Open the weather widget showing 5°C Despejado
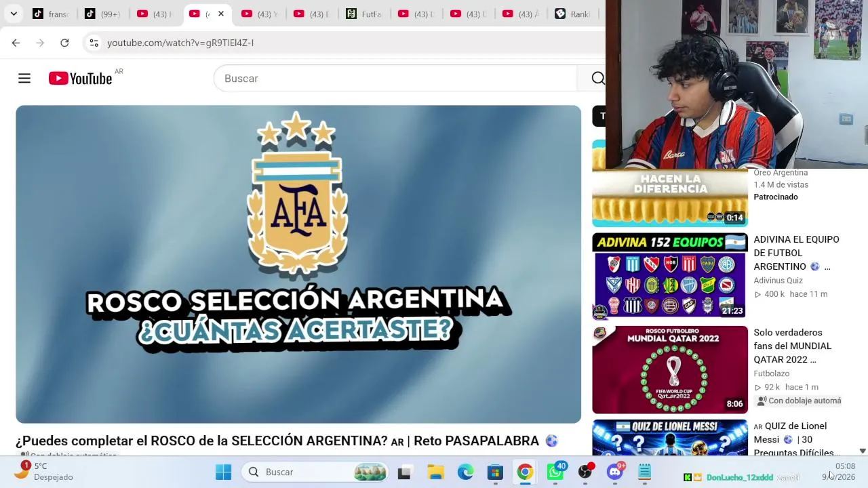Screen dimensions: 868x488 point(44,471)
